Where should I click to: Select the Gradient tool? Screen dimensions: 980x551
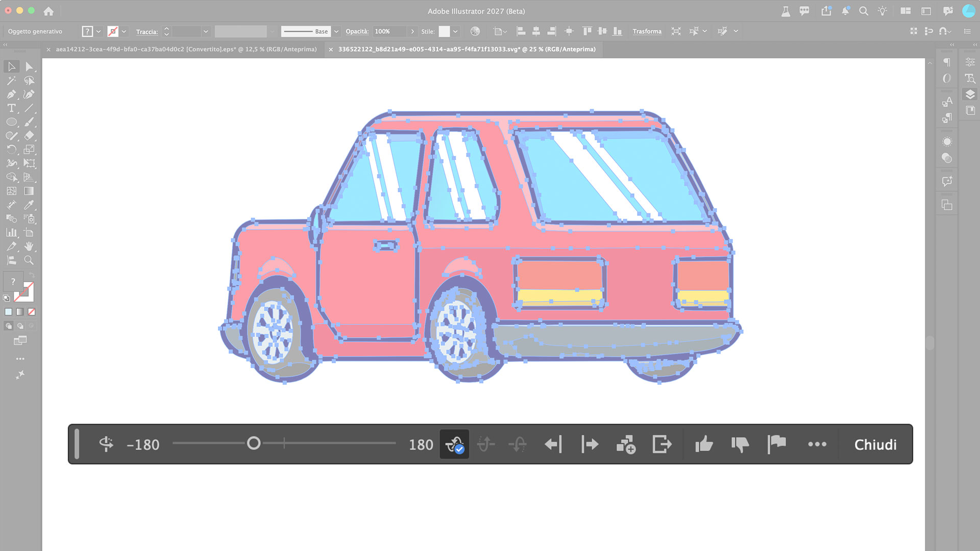click(29, 191)
